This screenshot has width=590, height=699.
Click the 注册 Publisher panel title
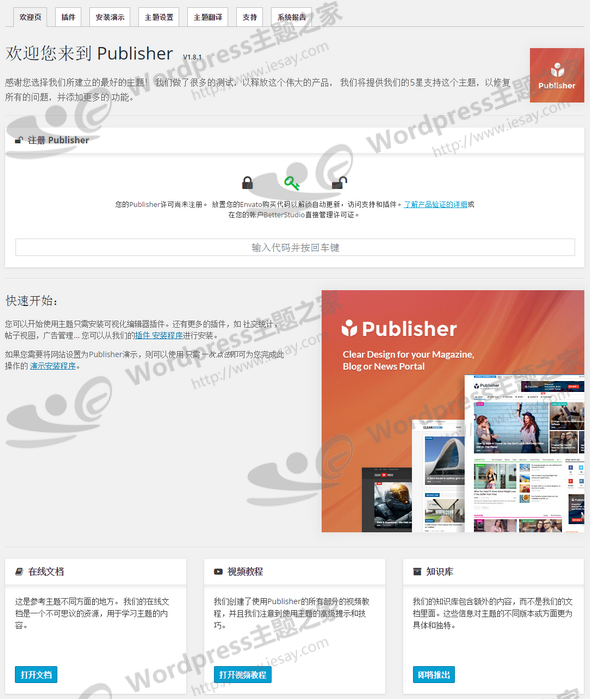[58, 140]
